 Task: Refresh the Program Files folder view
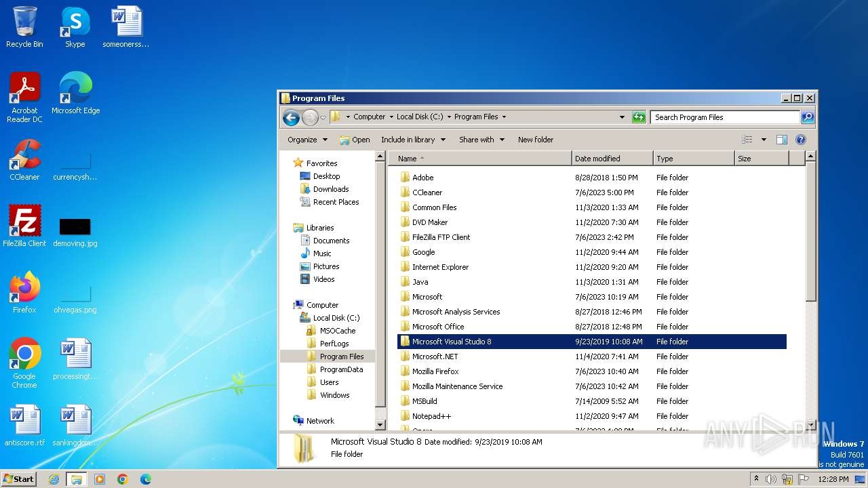[x=639, y=117]
